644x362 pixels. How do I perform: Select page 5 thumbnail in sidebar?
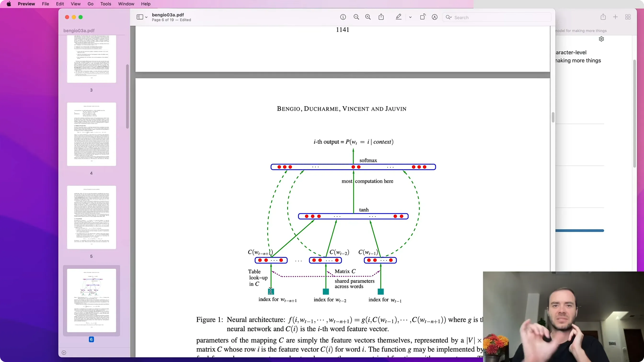(x=92, y=217)
